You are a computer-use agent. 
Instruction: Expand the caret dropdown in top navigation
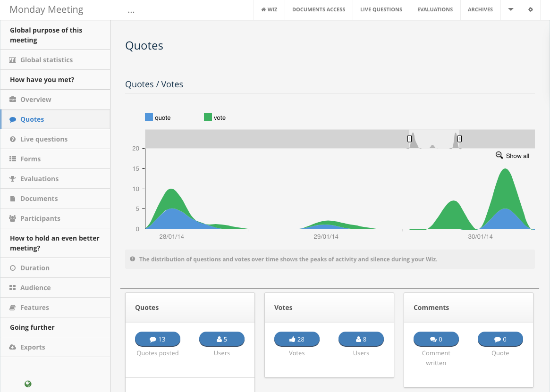(511, 9)
